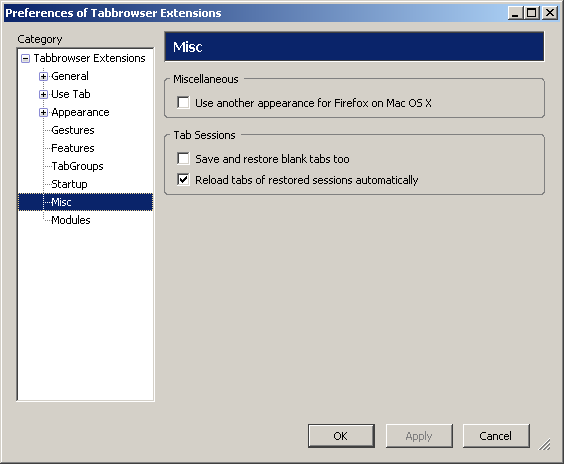
Task: Click the Cancel button
Action: pos(496,436)
